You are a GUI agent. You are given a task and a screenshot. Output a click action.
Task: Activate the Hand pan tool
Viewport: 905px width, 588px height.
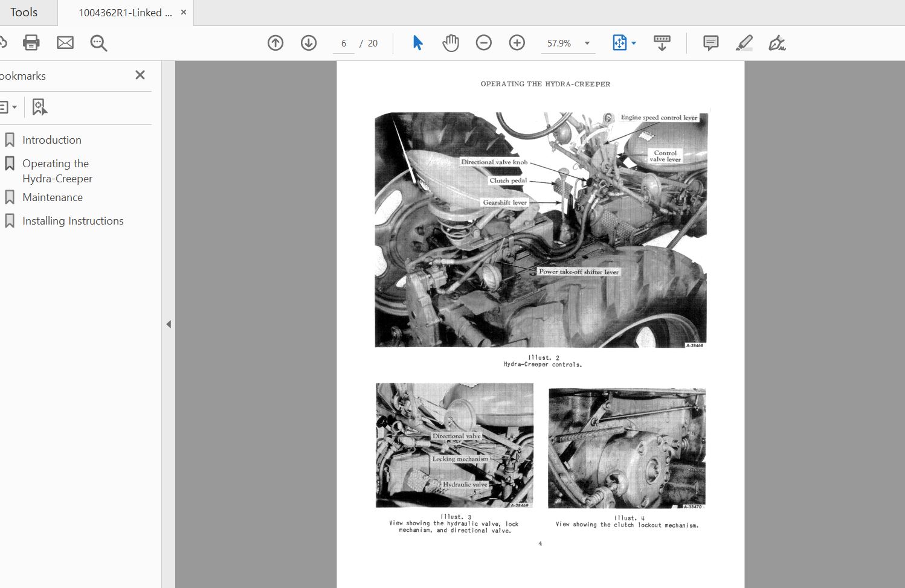451,43
